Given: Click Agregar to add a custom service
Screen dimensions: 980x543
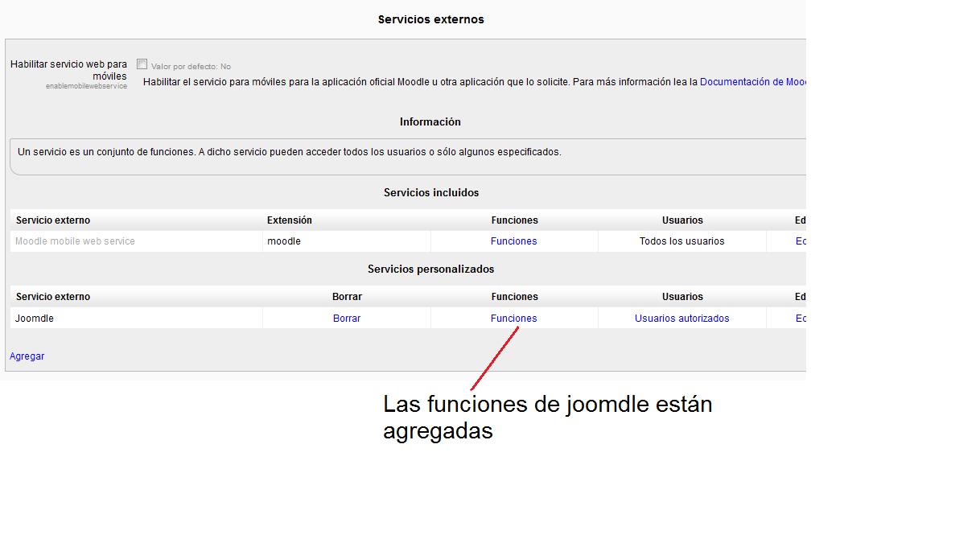Looking at the screenshot, I should pos(27,356).
